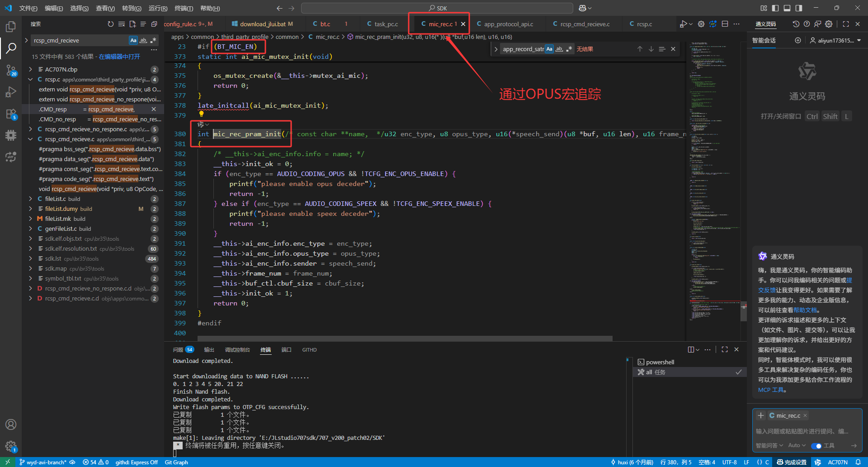This screenshot has width=868, height=467.
Task: Go to previous find match arrow
Action: [640, 49]
